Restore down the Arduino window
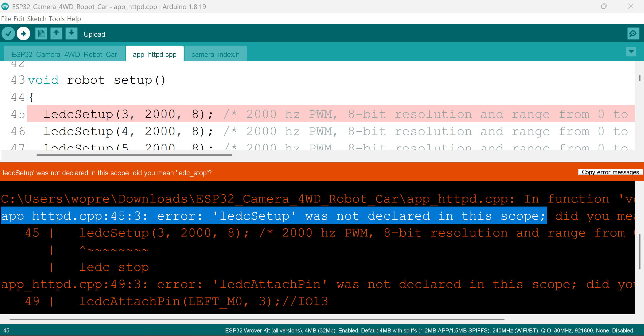This screenshot has width=644, height=336. tap(604, 6)
